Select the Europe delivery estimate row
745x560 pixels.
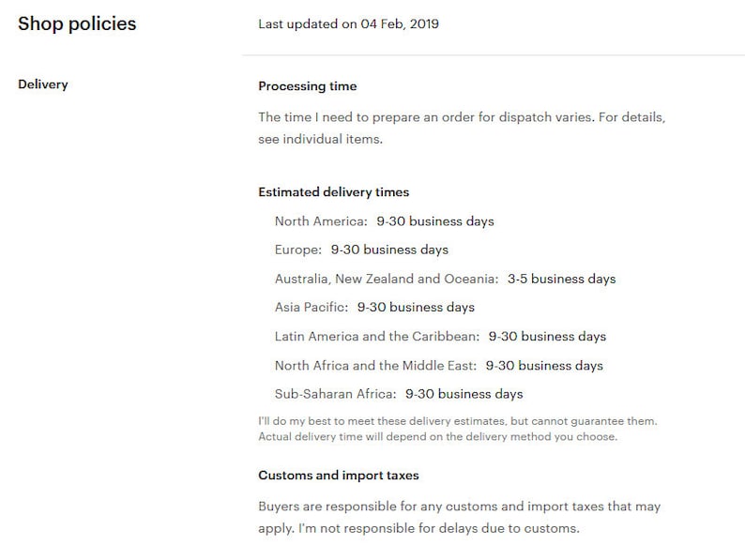coord(361,250)
